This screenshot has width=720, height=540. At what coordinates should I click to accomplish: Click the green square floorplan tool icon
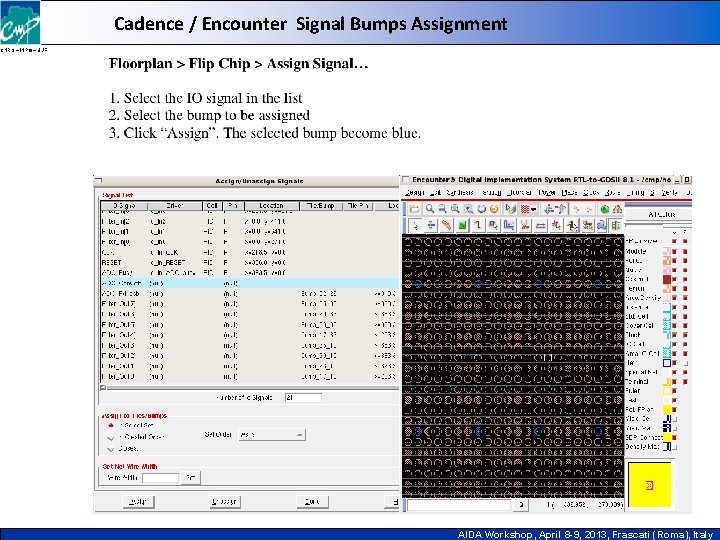click(x=462, y=225)
